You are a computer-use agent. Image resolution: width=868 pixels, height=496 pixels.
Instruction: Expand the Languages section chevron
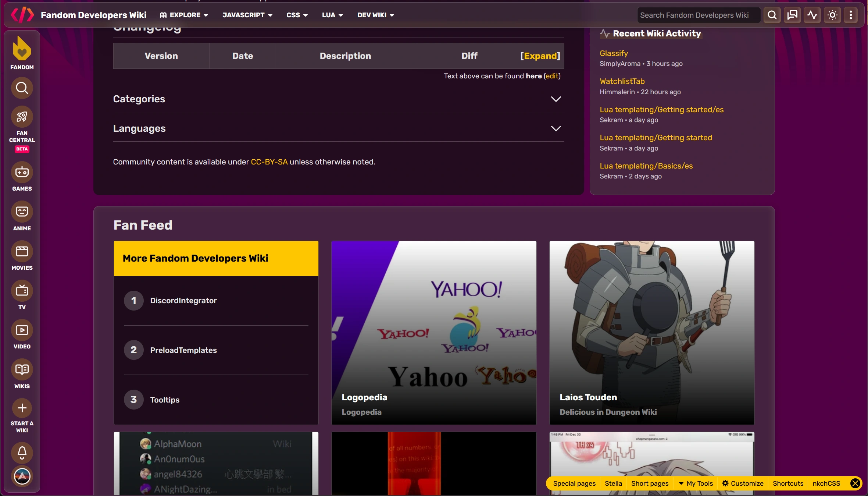pyautogui.click(x=556, y=128)
